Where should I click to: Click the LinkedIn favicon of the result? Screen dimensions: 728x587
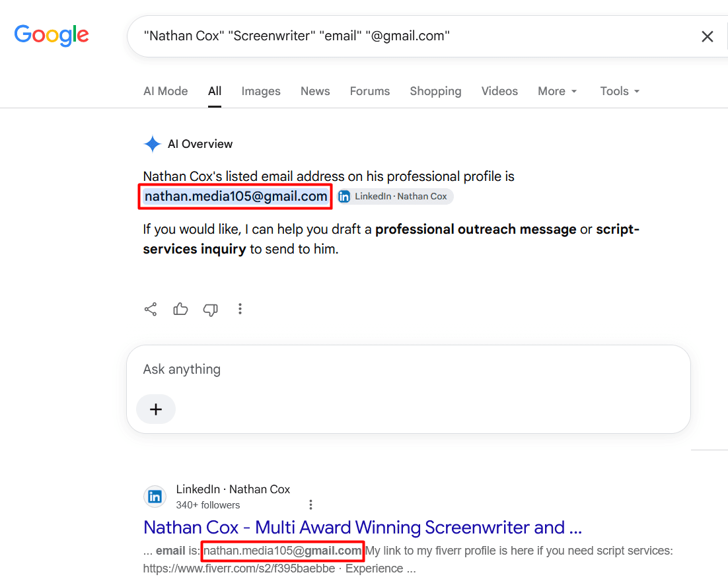[x=155, y=497]
